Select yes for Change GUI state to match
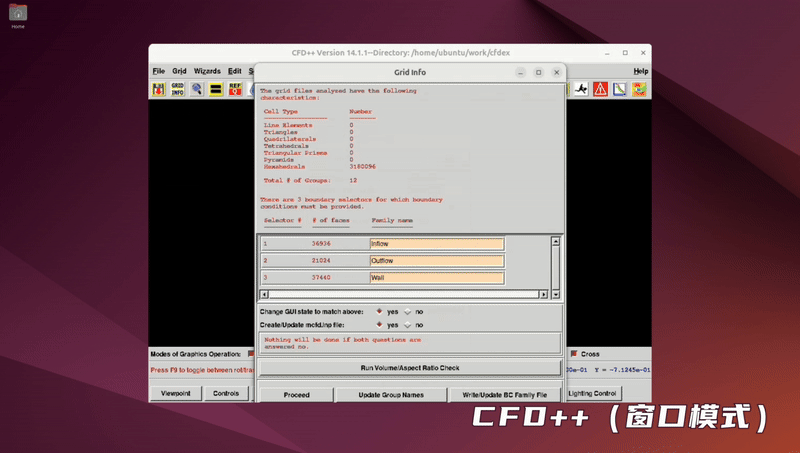Image resolution: width=800 pixels, height=453 pixels. (379, 311)
